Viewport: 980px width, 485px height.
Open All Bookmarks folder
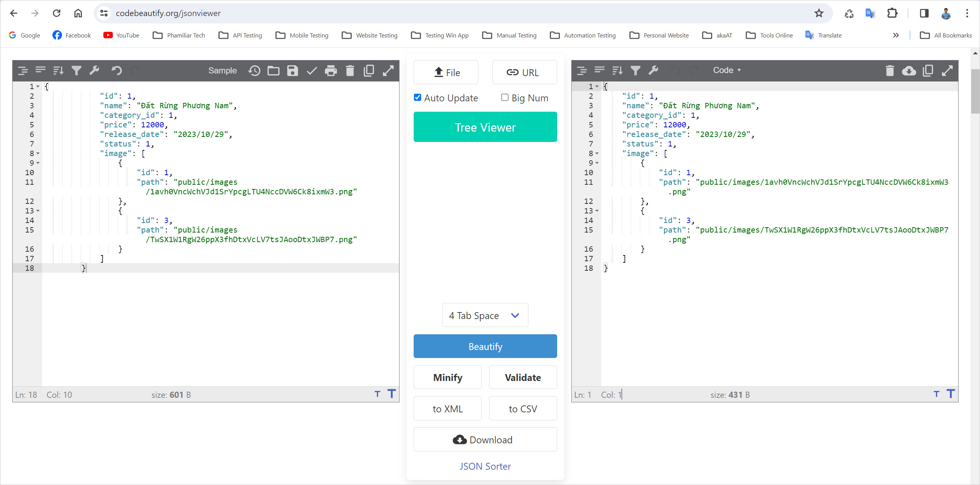(x=946, y=35)
